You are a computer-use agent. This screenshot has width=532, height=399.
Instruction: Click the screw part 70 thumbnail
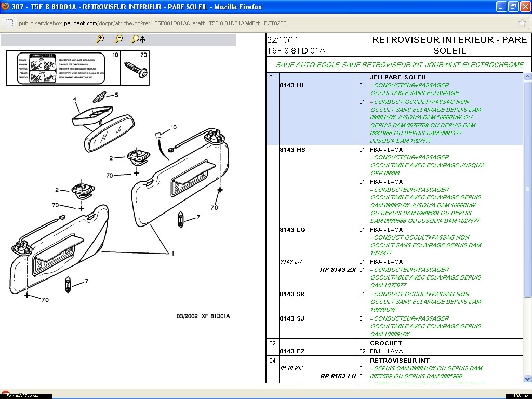(136, 68)
